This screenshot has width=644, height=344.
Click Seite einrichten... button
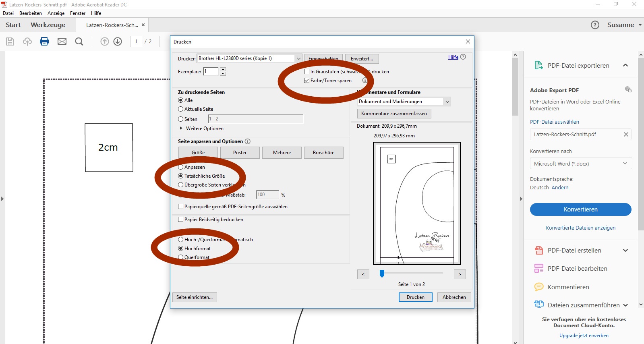point(195,297)
